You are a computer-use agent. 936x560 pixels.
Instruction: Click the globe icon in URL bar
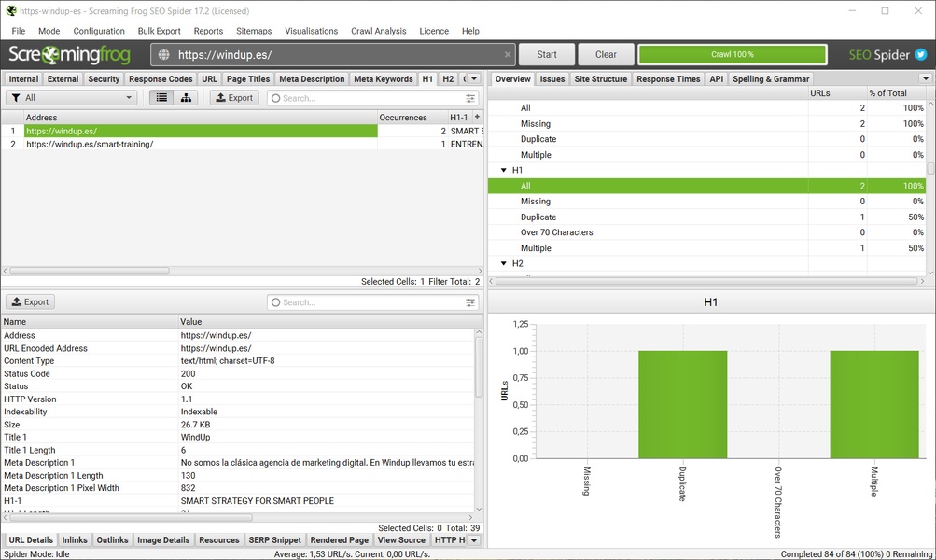pyautogui.click(x=163, y=55)
